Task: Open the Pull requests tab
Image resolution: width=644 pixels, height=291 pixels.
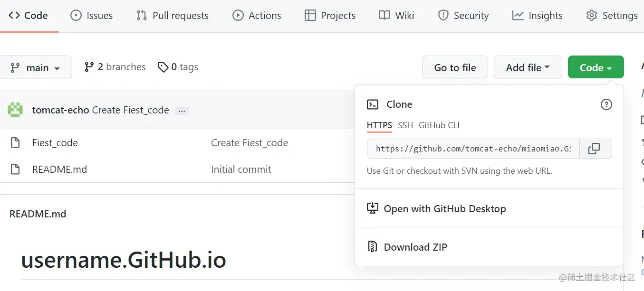Action: click(x=172, y=16)
